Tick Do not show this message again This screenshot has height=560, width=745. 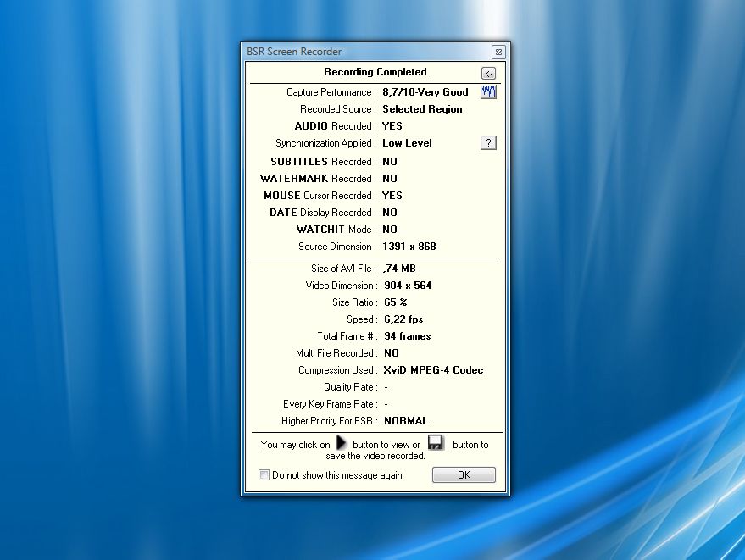[x=264, y=475]
